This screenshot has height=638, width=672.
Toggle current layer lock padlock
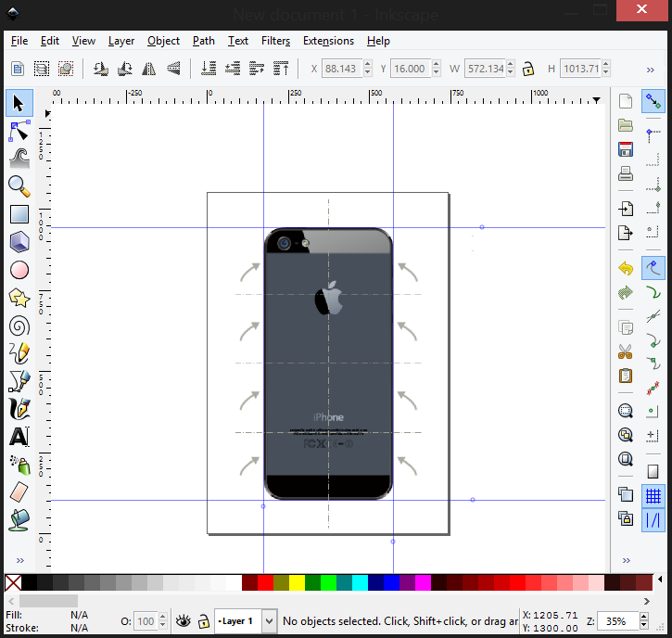[x=204, y=621]
